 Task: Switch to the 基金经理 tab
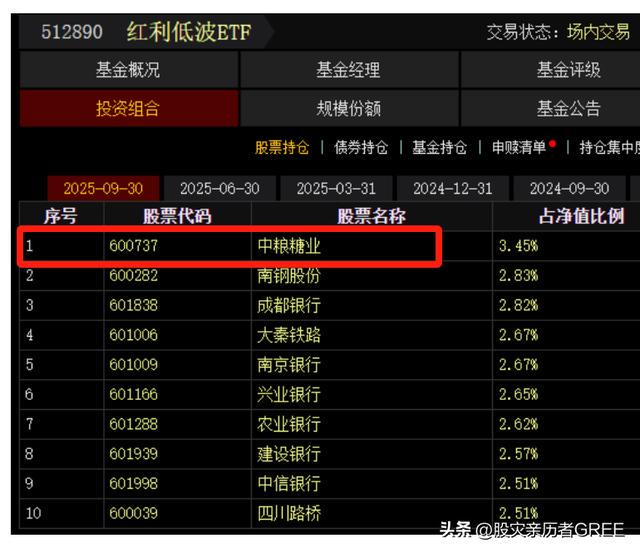[348, 70]
